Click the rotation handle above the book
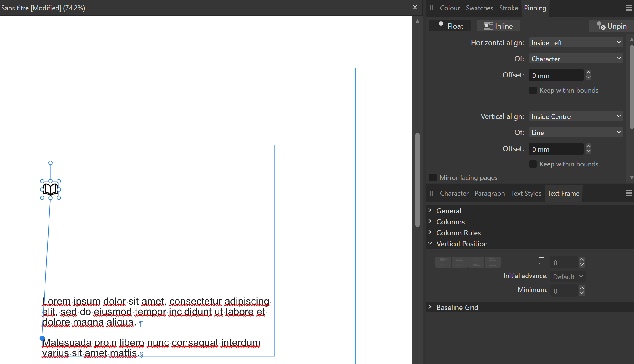Screen dimensions: 634x364 tap(50, 163)
